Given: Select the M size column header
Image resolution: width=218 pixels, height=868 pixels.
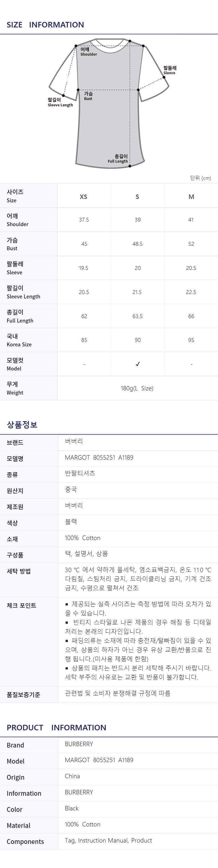Looking at the screenshot, I should click(x=191, y=197).
